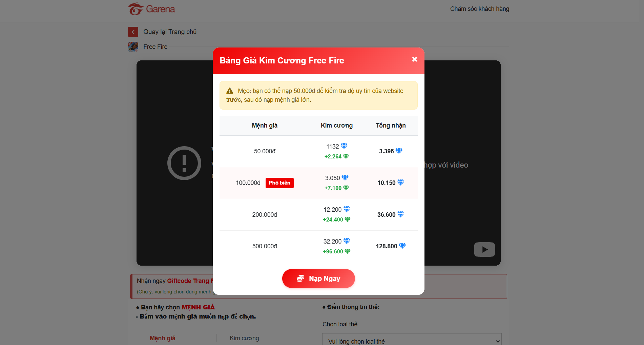
Task: Click the red back arrow icon
Action: [x=133, y=32]
